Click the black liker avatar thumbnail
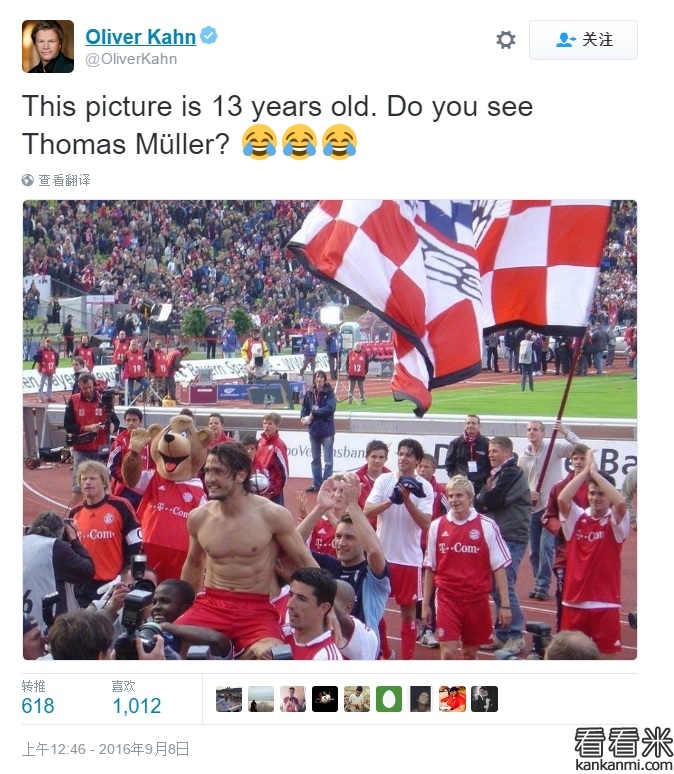Screen dimensions: 674x774 (x=325, y=699)
